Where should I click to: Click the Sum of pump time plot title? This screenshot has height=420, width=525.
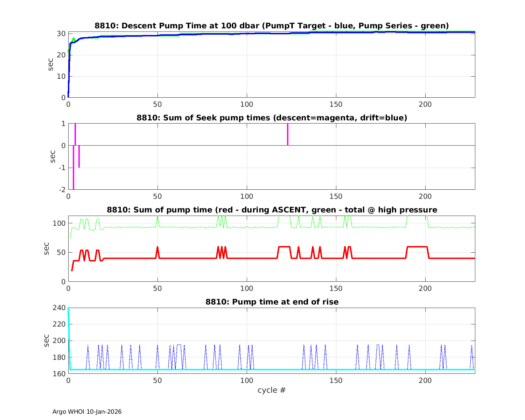[x=272, y=210]
